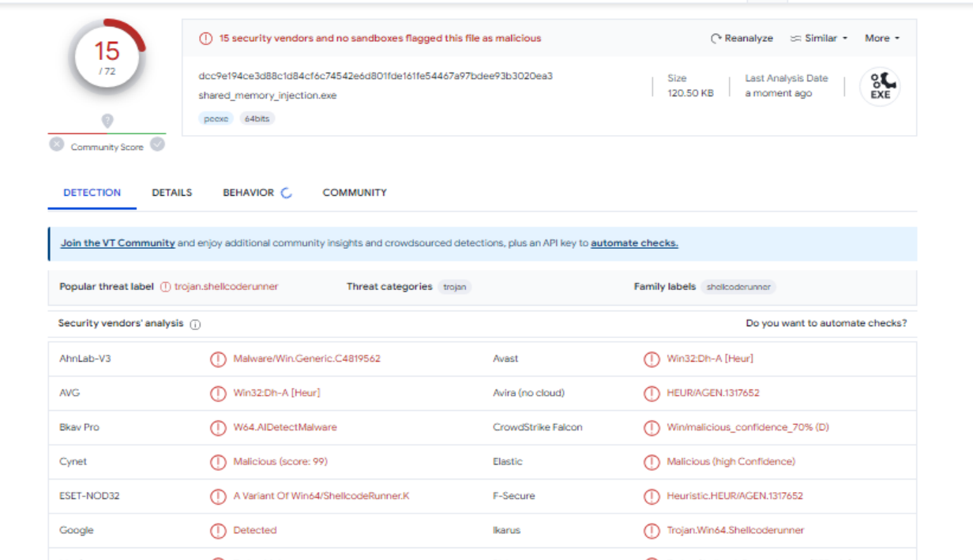Click the info icon beside Security vendors' analysis
This screenshot has width=973, height=560.
tap(195, 324)
